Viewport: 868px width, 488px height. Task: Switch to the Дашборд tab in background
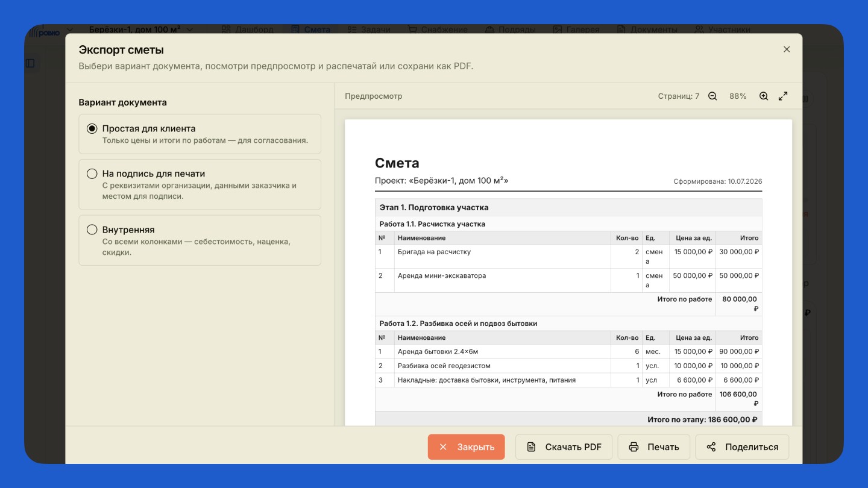(247, 29)
